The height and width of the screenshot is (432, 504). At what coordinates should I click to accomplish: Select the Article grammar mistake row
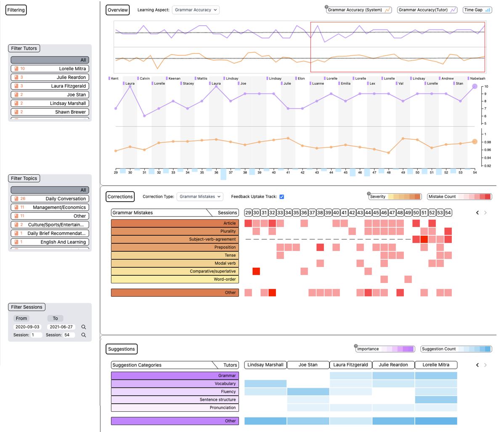(175, 223)
